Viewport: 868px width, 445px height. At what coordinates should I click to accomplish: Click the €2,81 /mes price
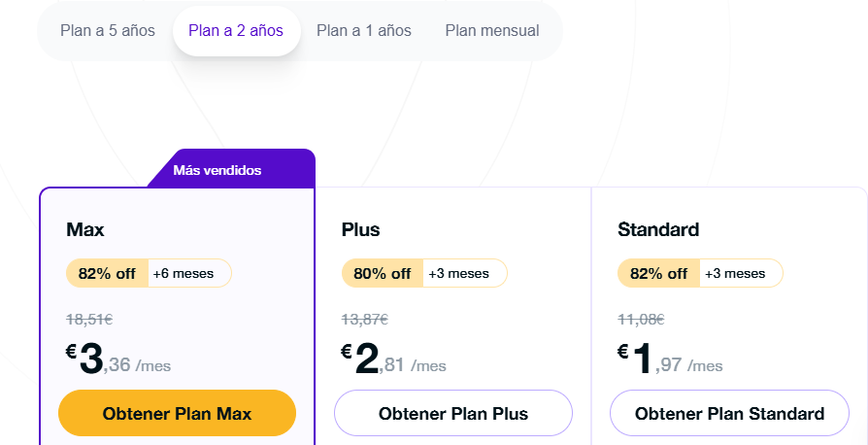pos(393,359)
